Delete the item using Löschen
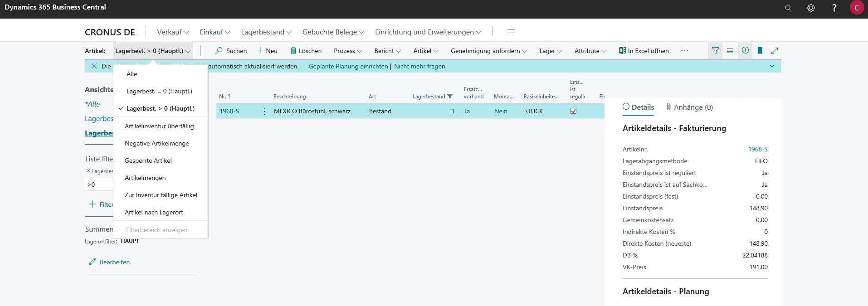Viewport: 868px width, 306px height. coord(306,51)
